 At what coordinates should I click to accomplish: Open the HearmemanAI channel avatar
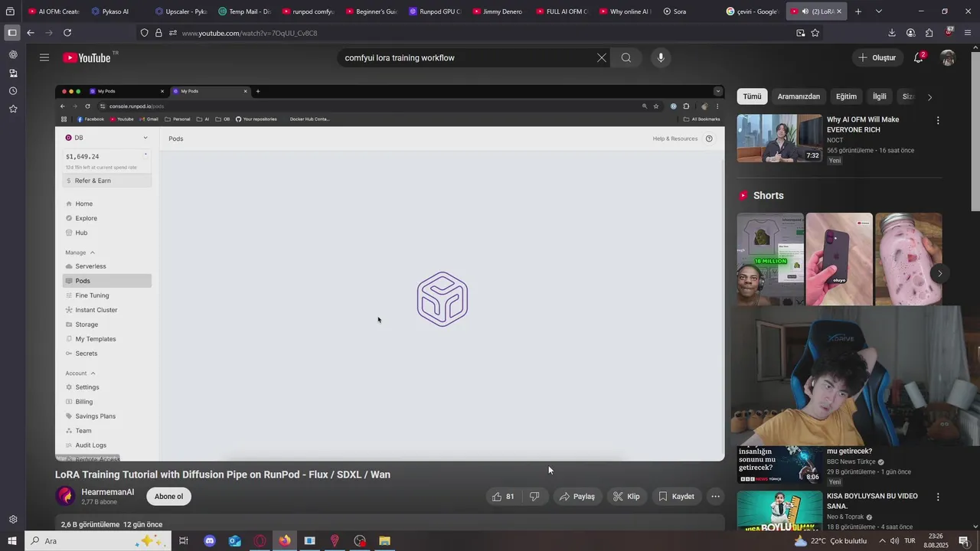tap(65, 497)
